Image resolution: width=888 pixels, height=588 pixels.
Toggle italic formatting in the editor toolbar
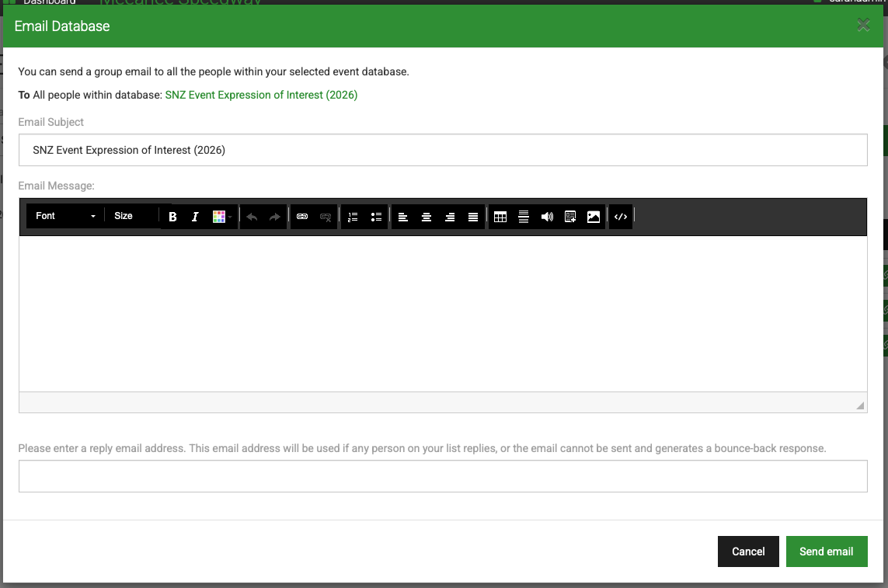[195, 217]
